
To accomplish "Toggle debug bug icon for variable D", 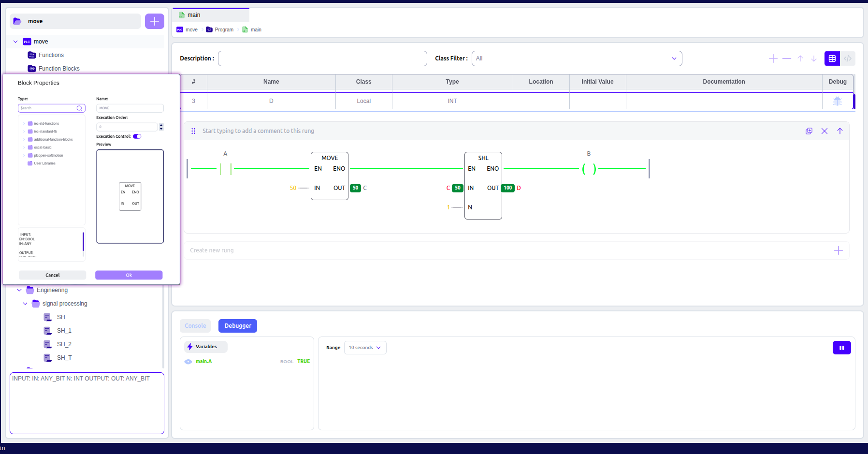I will pos(838,101).
